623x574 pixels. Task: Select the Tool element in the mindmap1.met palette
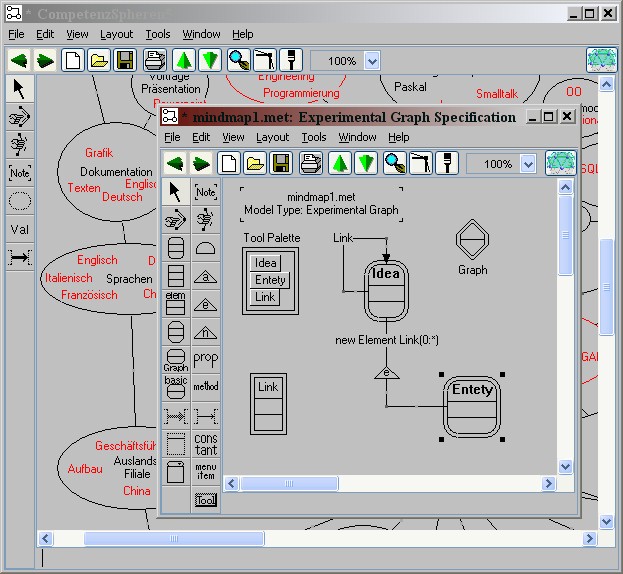click(206, 500)
